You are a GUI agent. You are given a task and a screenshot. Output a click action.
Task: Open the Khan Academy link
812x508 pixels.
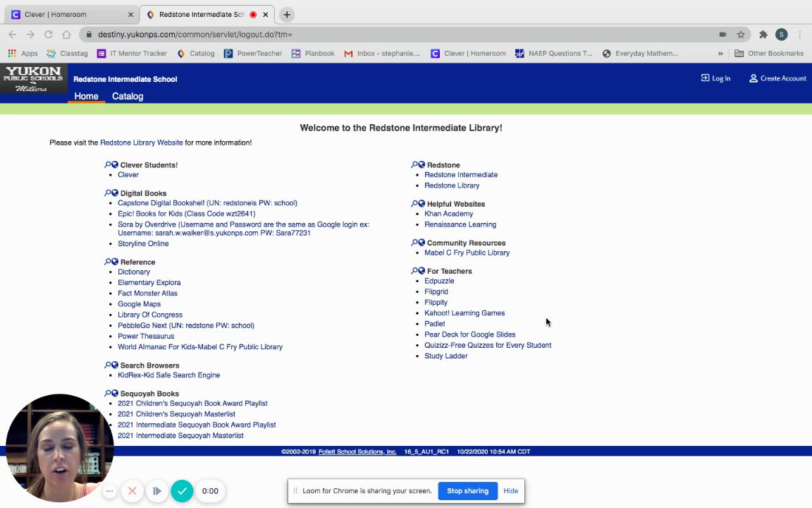point(448,214)
